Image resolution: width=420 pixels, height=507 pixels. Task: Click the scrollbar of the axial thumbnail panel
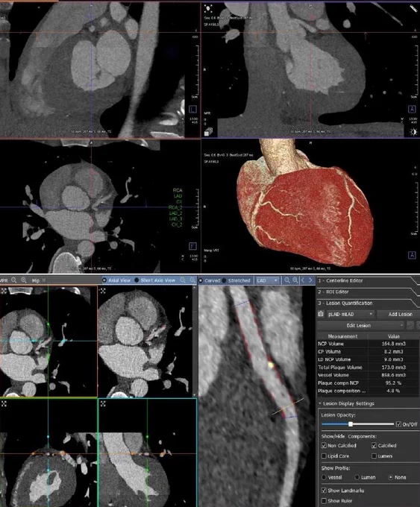click(195, 341)
